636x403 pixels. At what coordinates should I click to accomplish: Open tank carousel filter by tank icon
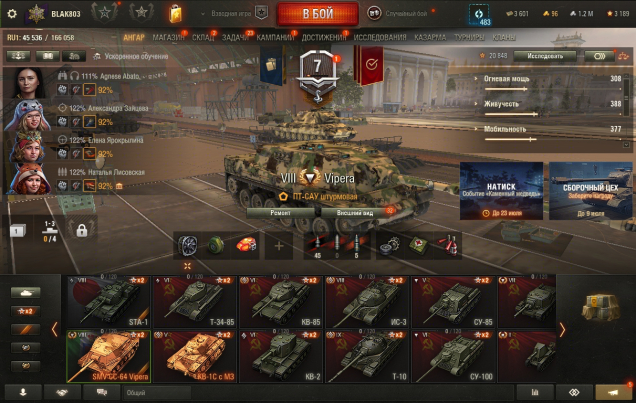pyautogui.click(x=26, y=293)
